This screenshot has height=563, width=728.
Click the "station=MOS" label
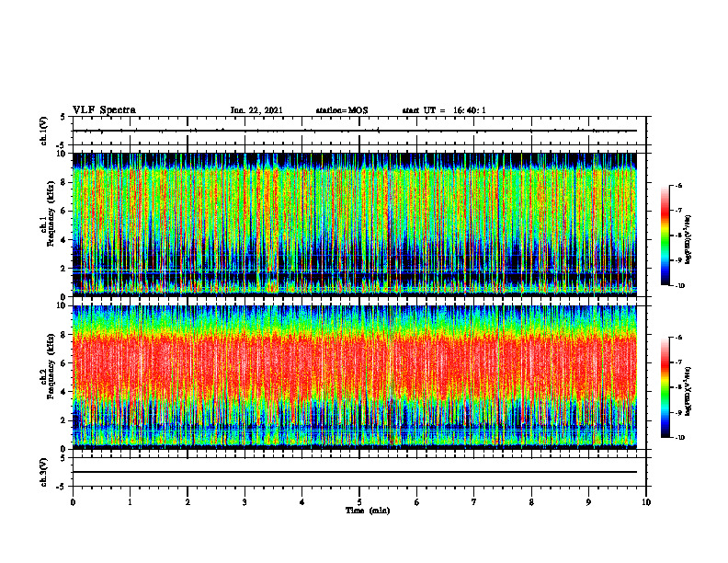tap(342, 110)
